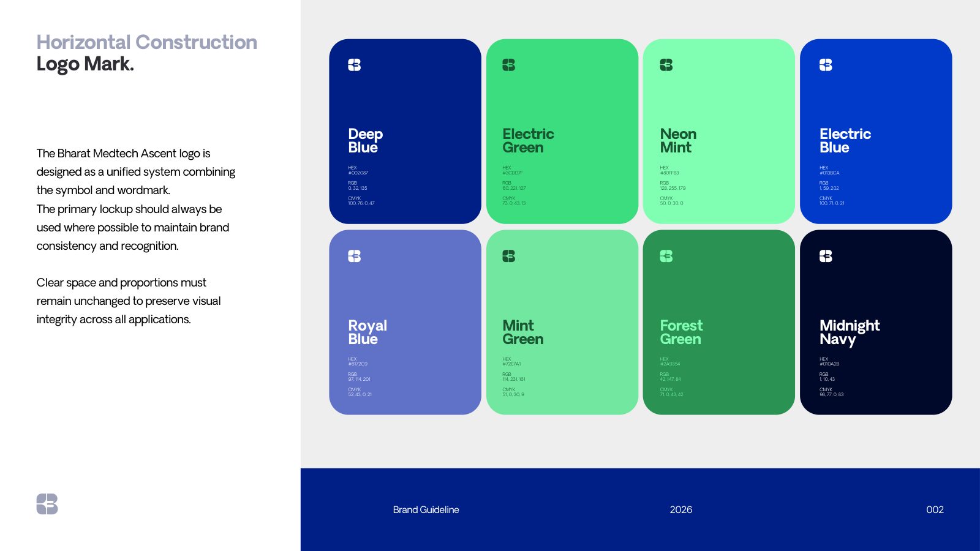Viewport: 980px width, 551px height.
Task: Click the hex value #002087
Action: [358, 173]
